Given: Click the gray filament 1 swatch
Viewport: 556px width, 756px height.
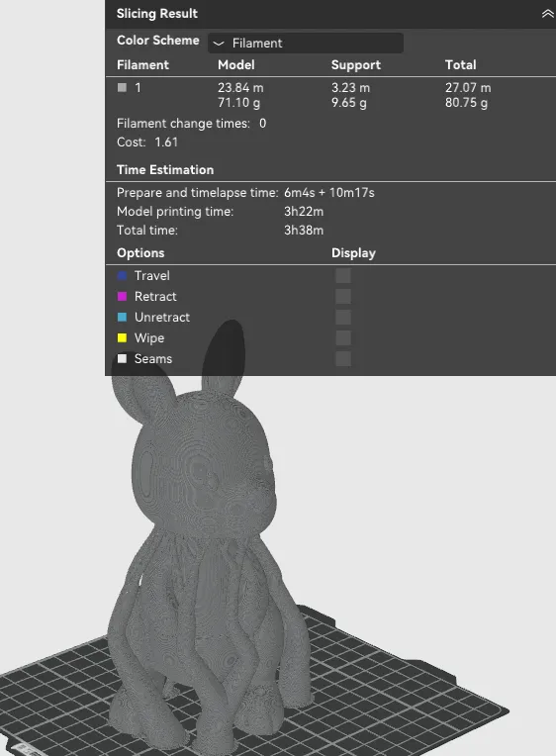Looking at the screenshot, I should coord(122,87).
